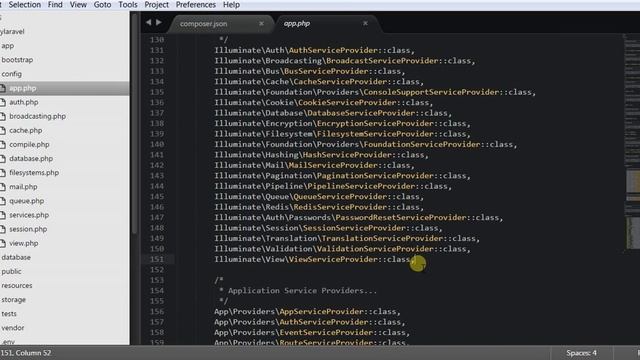
Task: Open the Spaces: 4 indentation selector
Action: (581, 353)
